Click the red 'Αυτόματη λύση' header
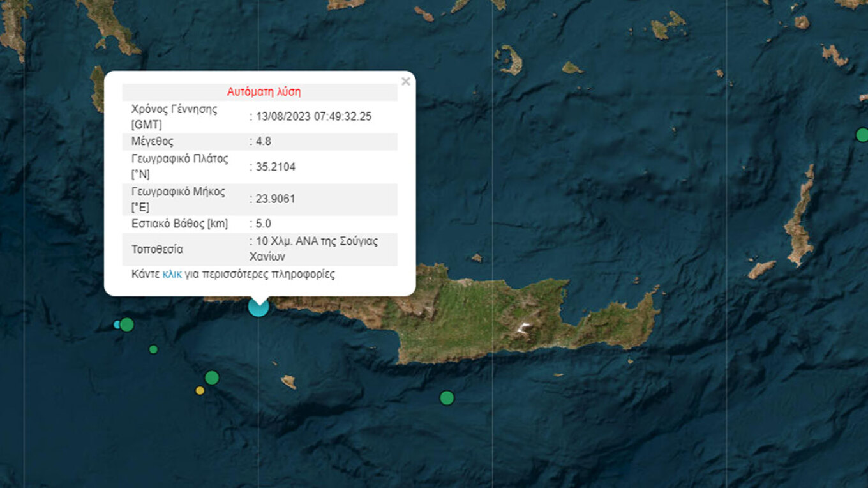868x488 pixels. click(x=264, y=92)
